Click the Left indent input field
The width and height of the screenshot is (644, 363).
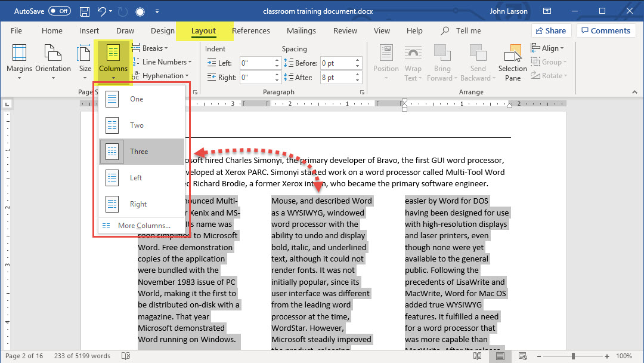(257, 63)
